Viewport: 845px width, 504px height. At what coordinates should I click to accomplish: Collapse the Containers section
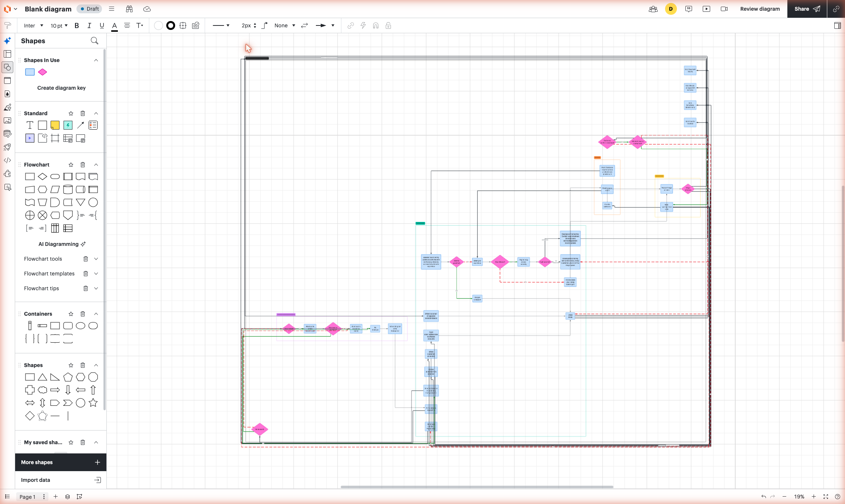point(96,314)
